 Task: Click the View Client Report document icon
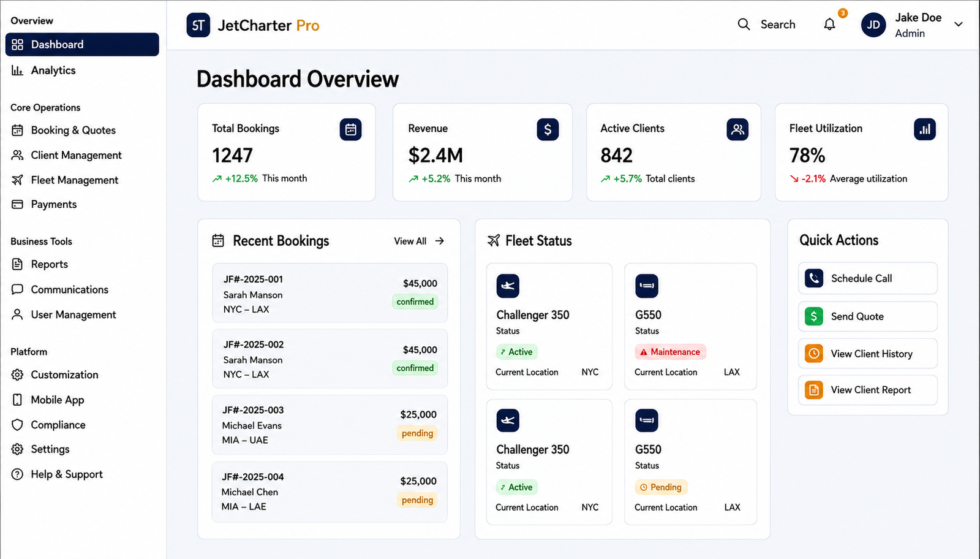814,390
